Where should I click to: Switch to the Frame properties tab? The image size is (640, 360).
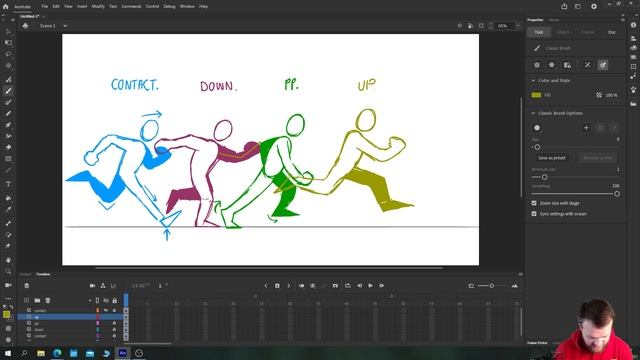[587, 32]
